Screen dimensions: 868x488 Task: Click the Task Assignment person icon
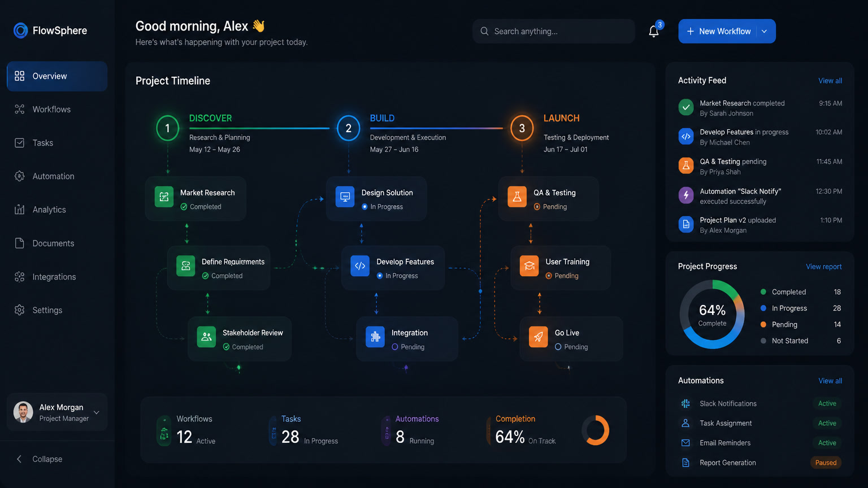(x=685, y=423)
